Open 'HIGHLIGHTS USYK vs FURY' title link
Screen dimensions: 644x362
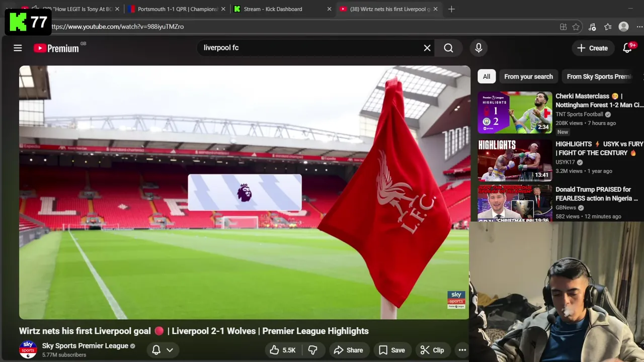(x=599, y=148)
